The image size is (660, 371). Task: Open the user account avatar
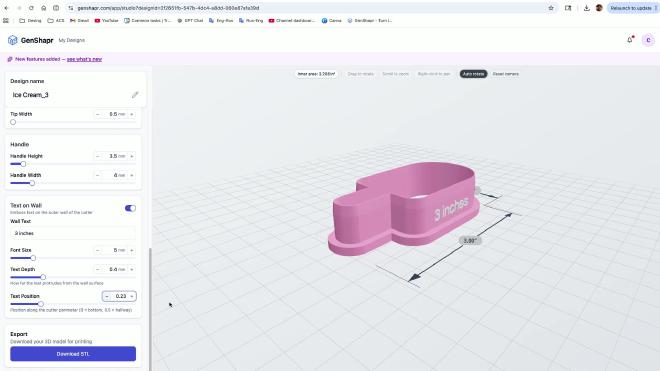(648, 40)
